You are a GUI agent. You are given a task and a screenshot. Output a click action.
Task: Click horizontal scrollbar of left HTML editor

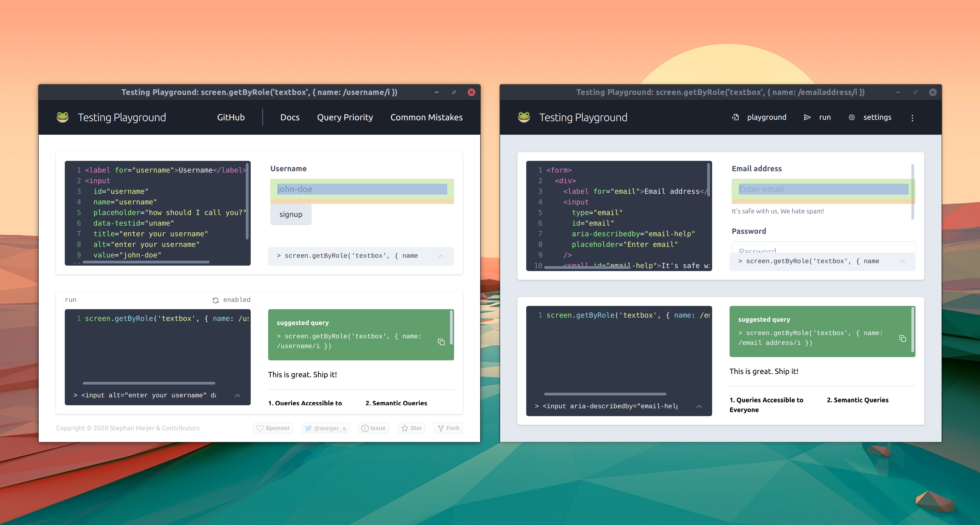click(x=146, y=262)
